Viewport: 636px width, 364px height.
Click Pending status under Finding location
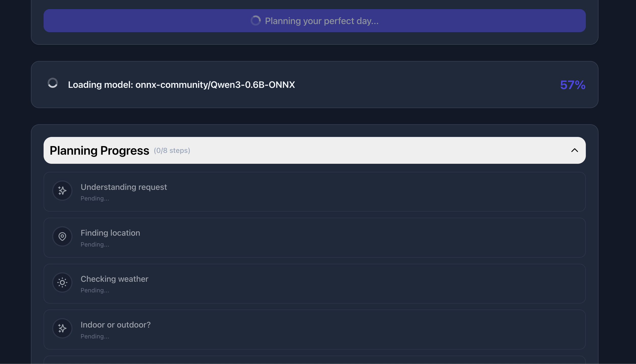pos(95,245)
